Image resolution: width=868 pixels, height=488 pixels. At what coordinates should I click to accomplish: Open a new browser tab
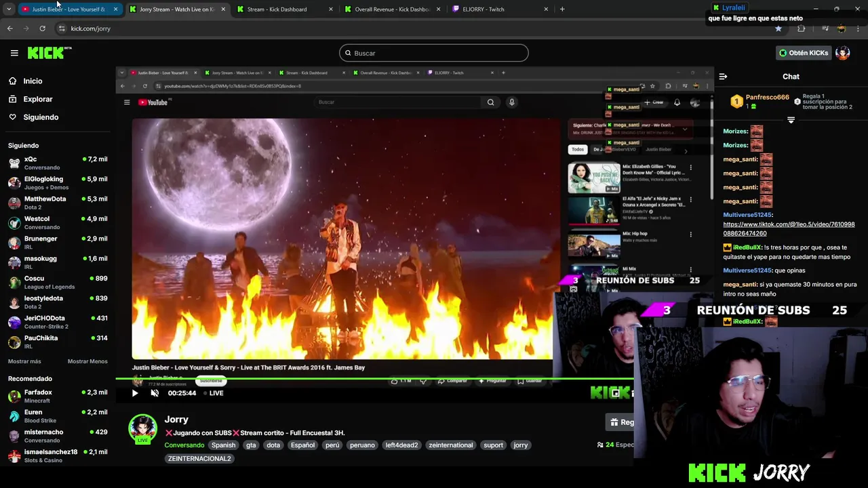coord(562,9)
